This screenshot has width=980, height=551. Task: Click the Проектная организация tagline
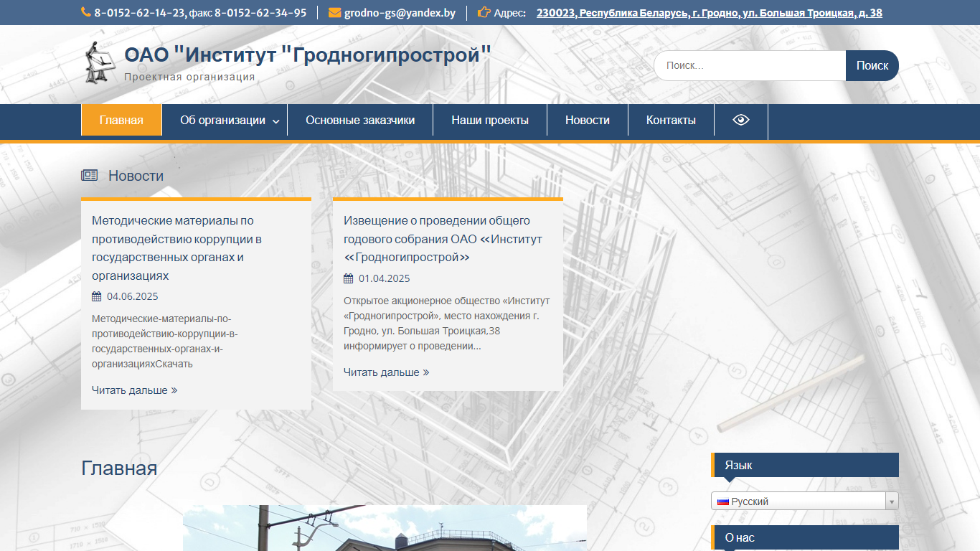[x=189, y=77]
